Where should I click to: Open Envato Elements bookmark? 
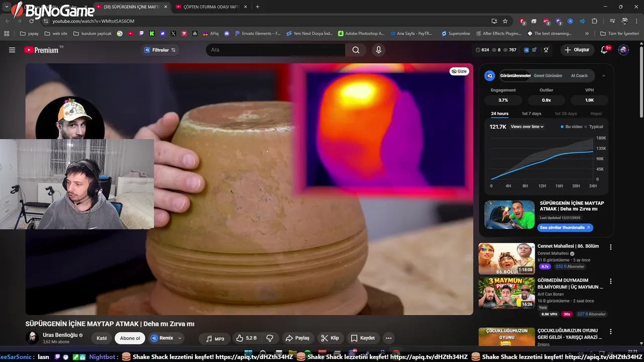coord(257,34)
